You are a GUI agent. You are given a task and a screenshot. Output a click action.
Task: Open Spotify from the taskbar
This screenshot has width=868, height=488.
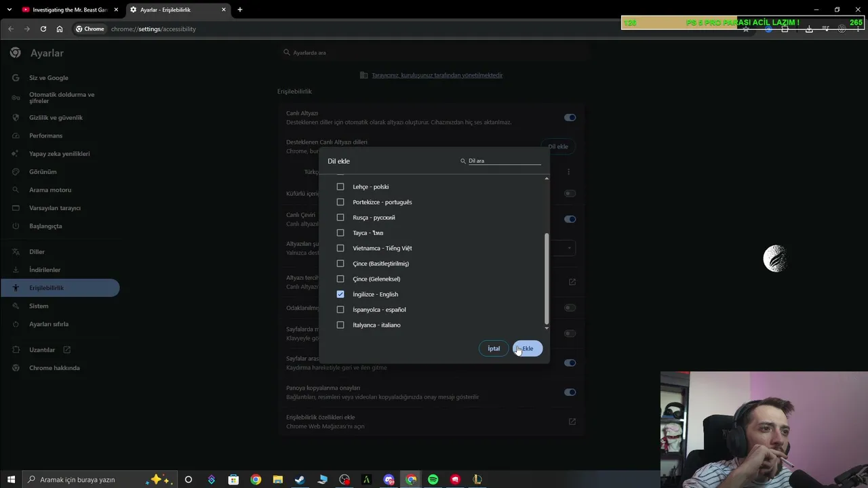(433, 480)
